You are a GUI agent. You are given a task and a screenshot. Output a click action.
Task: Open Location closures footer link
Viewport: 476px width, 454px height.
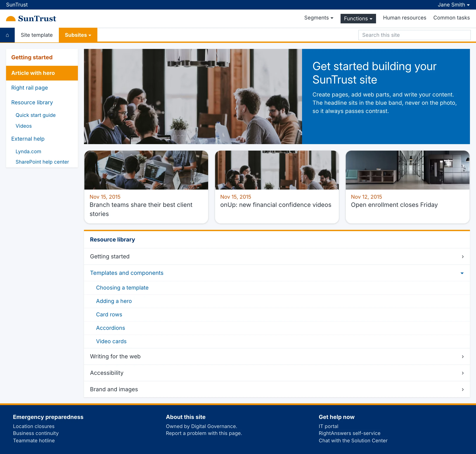pos(34,427)
